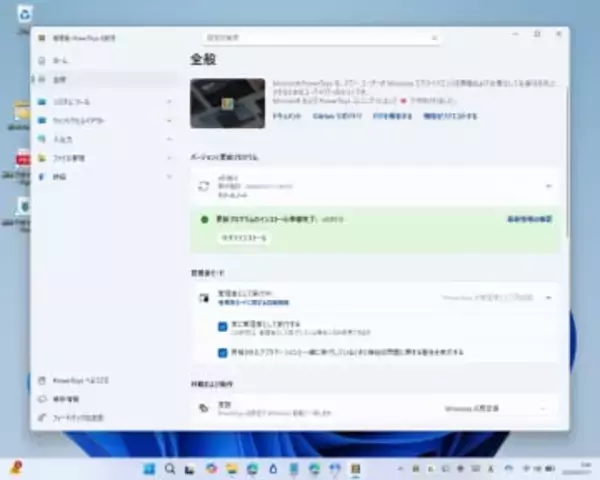
Task: Open the release notes link in green banner
Action: pyautogui.click(x=529, y=218)
